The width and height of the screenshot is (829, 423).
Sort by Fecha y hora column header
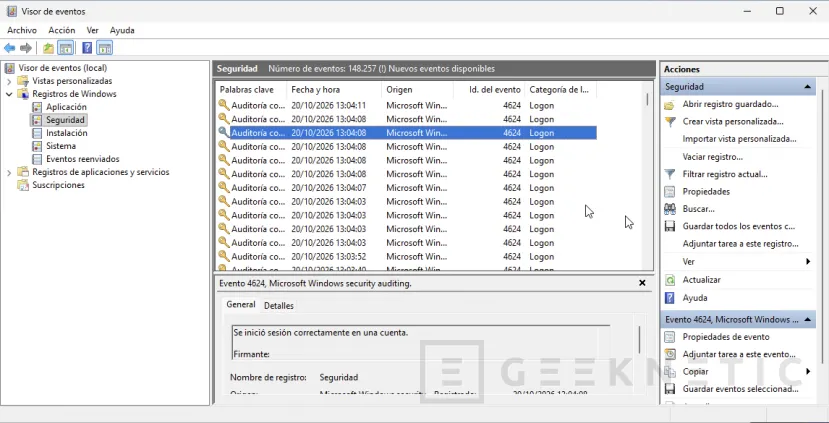coord(334,90)
